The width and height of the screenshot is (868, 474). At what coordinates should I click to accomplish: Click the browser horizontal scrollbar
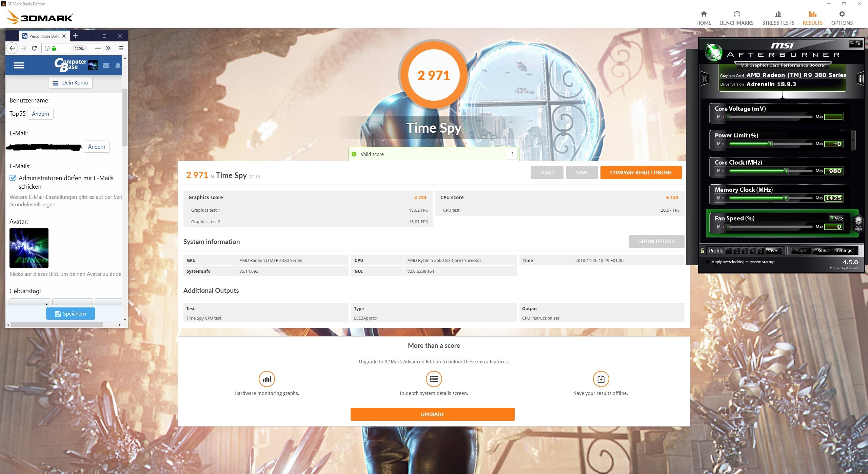click(57, 325)
